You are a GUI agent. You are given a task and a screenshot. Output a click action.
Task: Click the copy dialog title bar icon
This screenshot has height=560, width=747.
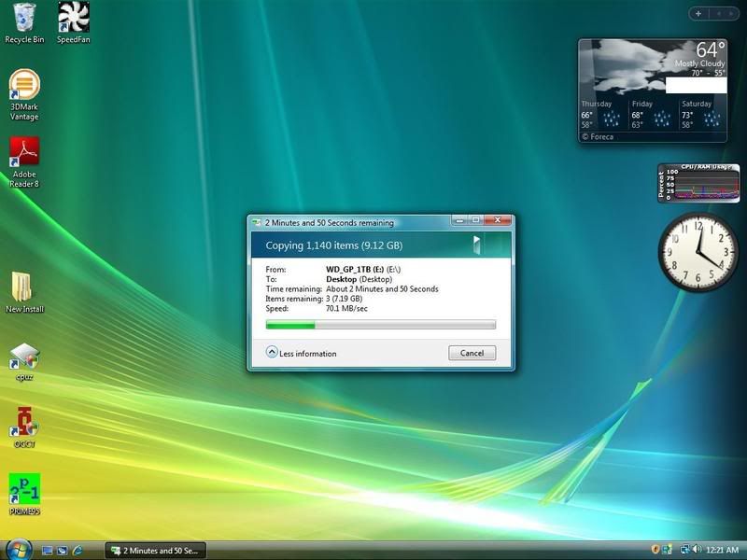256,222
